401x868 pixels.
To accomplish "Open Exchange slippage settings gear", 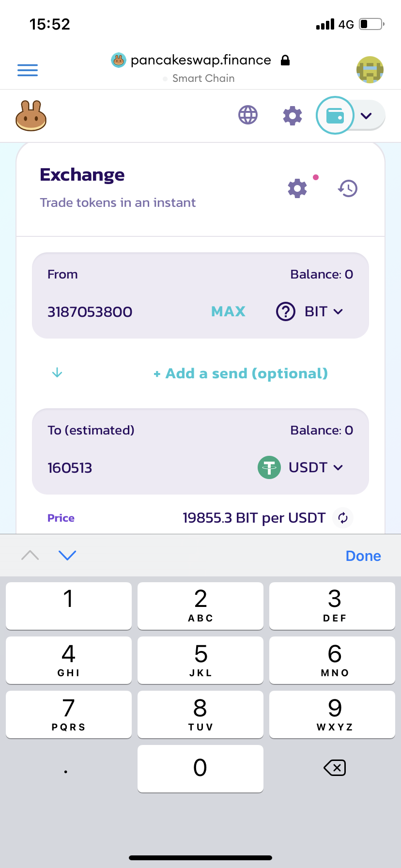I will [297, 188].
